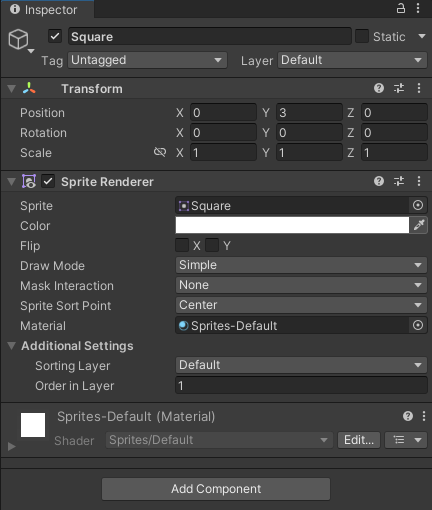
Task: Click the Position Y field with 3
Action: click(x=309, y=113)
